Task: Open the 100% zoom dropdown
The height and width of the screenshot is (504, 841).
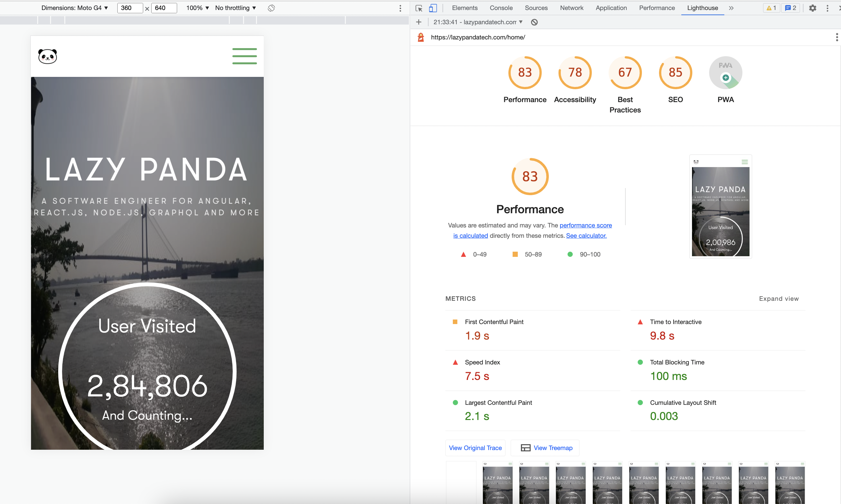Action: coord(198,8)
